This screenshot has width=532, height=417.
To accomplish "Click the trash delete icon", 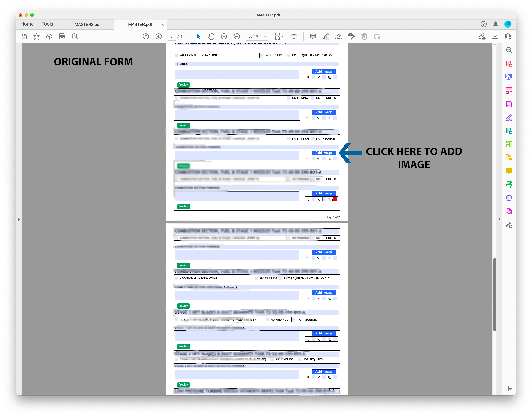I will (x=364, y=37).
